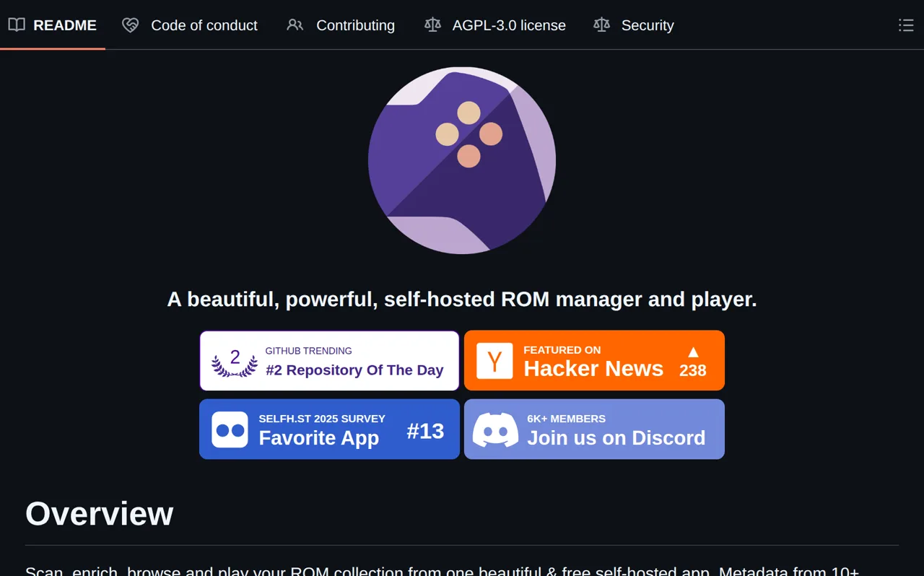Click the "GITHUB TRENDING" label
The image size is (924, 576).
click(308, 351)
